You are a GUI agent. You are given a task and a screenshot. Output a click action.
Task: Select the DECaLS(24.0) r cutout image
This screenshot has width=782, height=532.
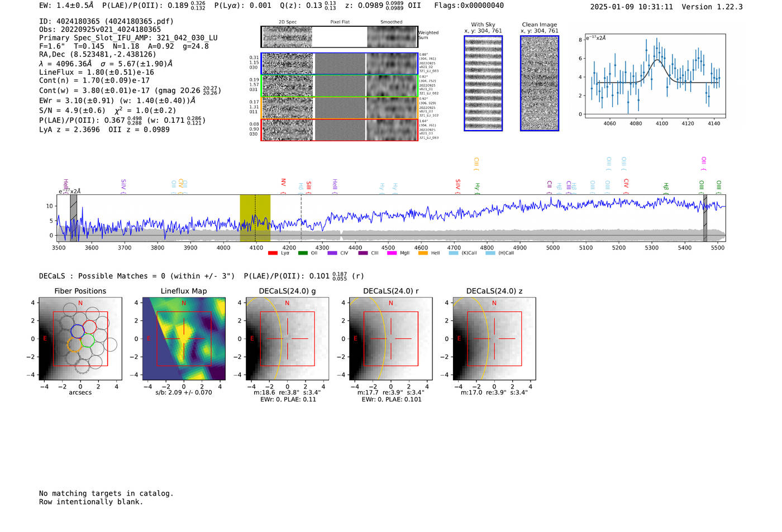click(390, 339)
